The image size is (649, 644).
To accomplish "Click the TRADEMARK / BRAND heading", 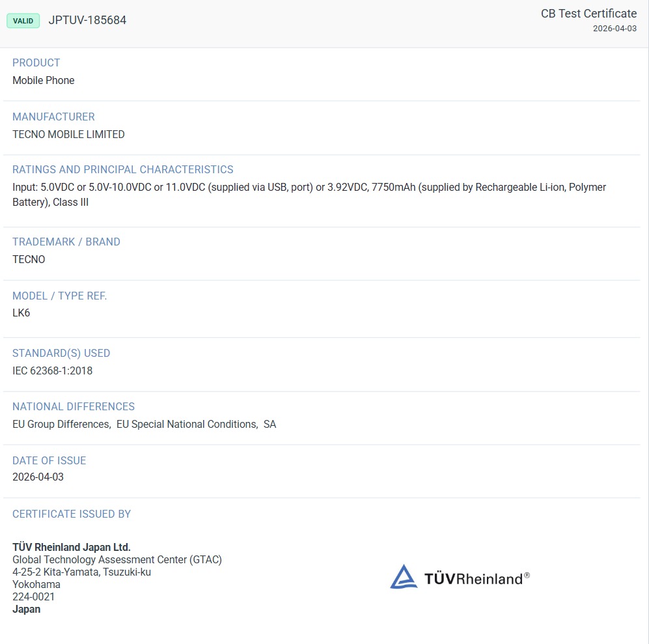I will click(x=66, y=242).
